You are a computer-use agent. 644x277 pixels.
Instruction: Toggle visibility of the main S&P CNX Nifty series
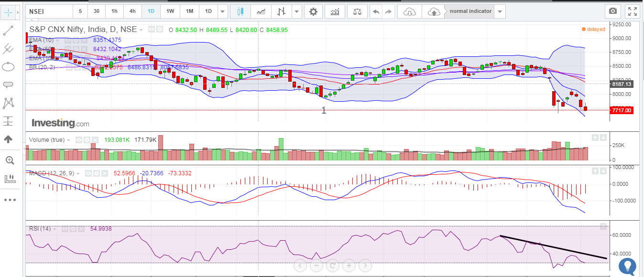coord(152,29)
